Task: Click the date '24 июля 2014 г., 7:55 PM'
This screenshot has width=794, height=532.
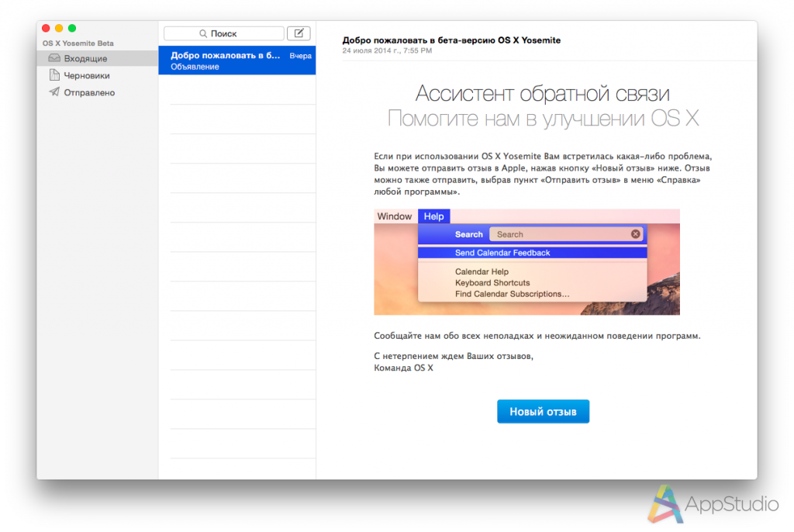Action: coord(387,50)
